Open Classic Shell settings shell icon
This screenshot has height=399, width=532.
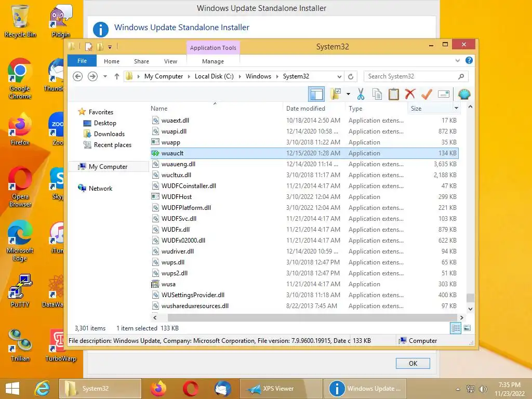(x=464, y=94)
